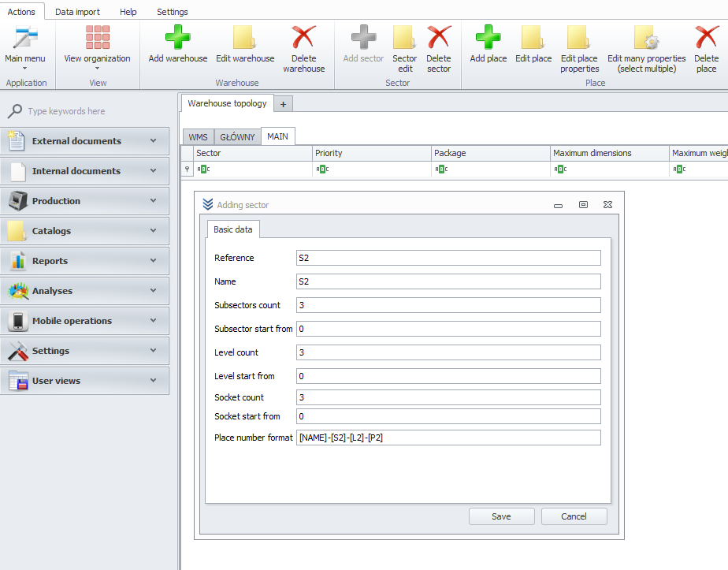Image resolution: width=728 pixels, height=570 pixels.
Task: Click the Reference input field
Action: [448, 258]
